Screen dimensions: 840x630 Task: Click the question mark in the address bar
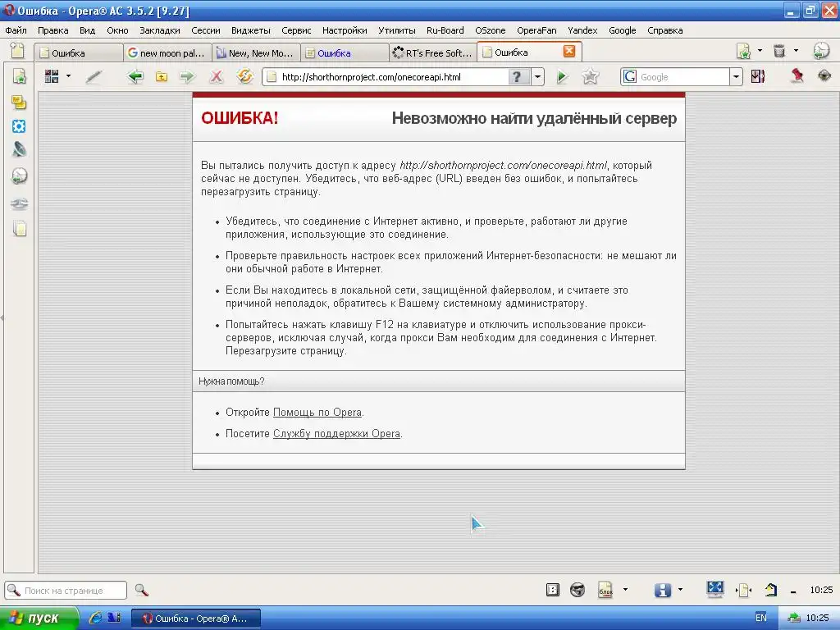pos(517,77)
